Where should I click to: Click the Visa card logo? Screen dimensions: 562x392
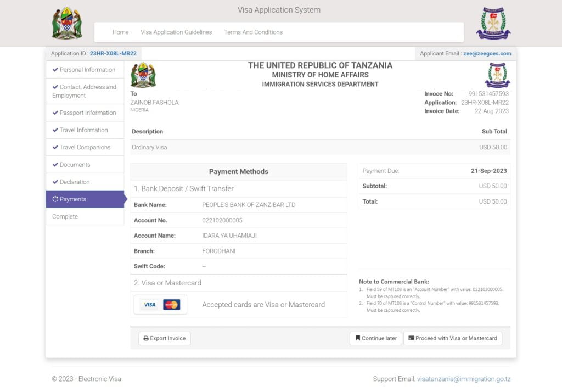[x=149, y=305]
